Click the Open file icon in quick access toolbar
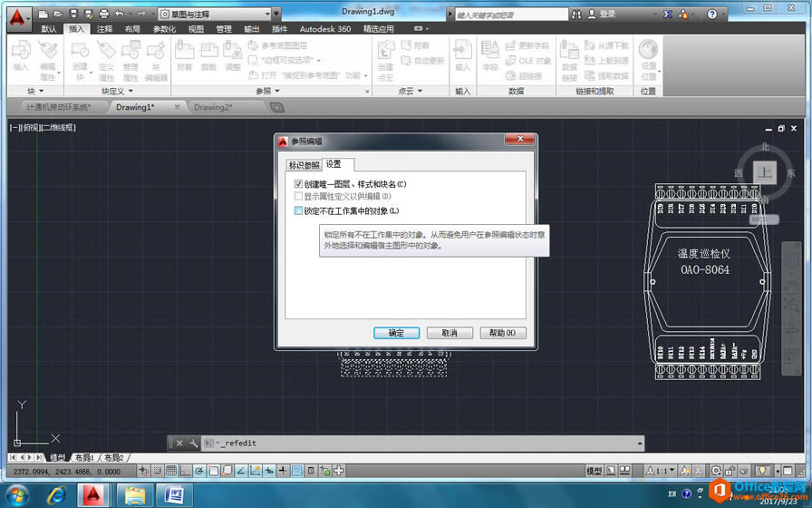 pos(58,14)
